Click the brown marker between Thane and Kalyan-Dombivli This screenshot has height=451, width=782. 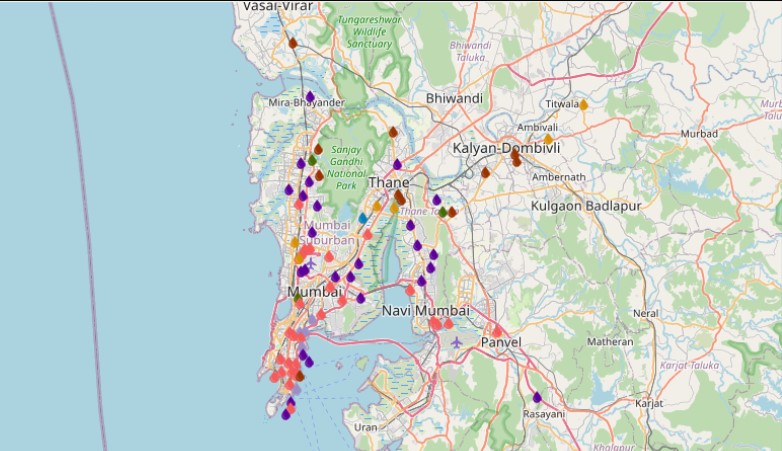(x=485, y=172)
